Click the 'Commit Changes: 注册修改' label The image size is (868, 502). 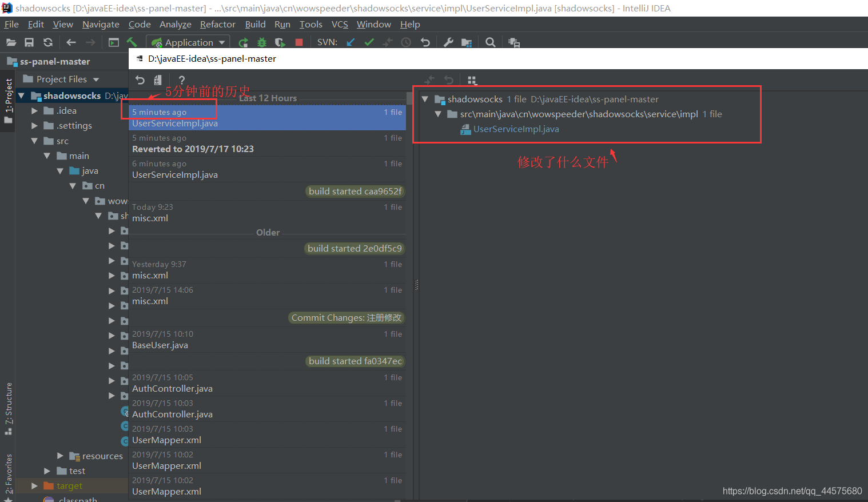coord(347,317)
